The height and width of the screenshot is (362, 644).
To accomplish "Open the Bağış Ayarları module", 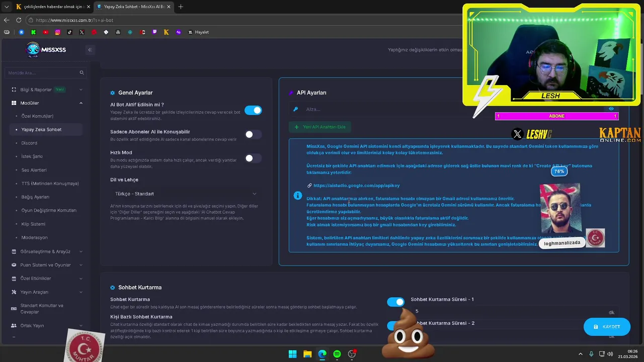I will pos(35,197).
